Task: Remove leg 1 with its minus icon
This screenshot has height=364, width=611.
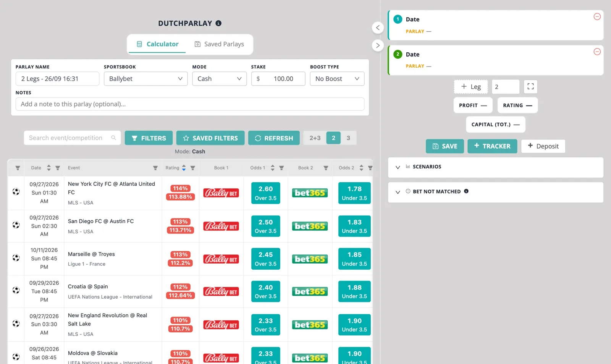Action: click(x=597, y=16)
